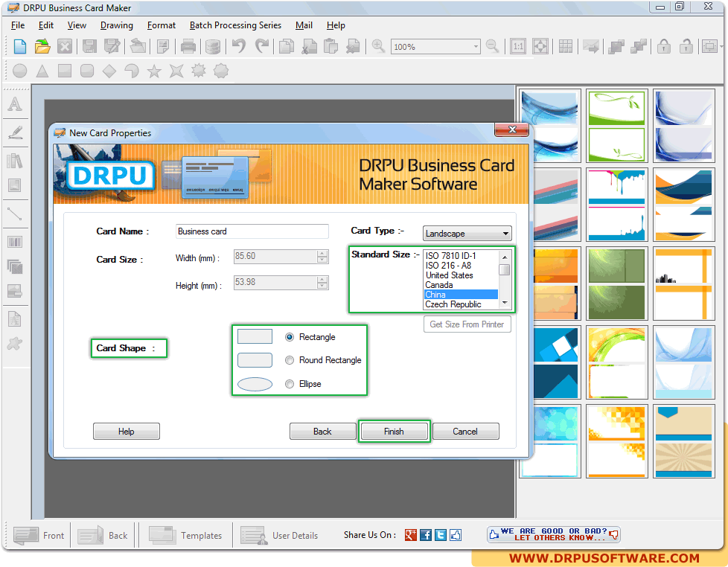Click Standard Size list scroll up arrow
Screen dimensions: 728x567
(505, 257)
